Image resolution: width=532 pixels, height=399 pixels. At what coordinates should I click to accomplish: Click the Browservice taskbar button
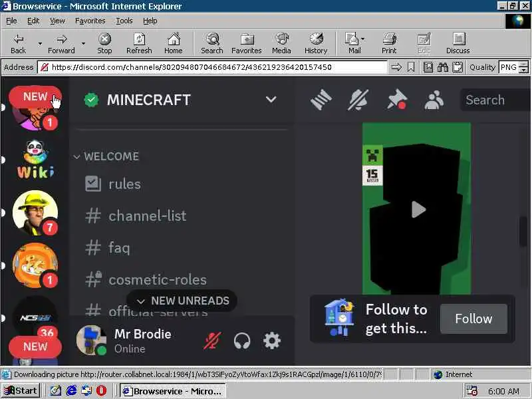coord(173,391)
